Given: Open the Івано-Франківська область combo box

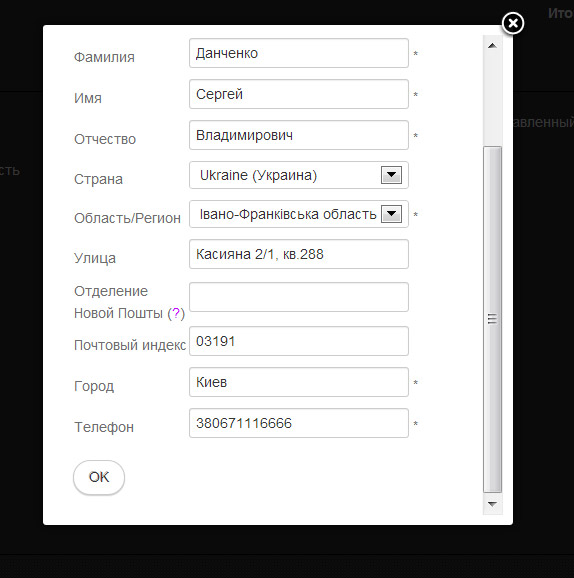Looking at the screenshot, I should [299, 214].
